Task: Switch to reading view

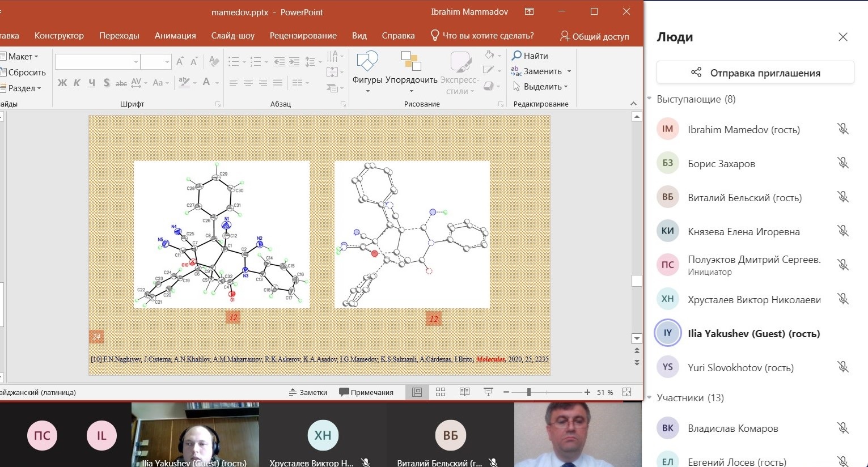Action: (464, 392)
